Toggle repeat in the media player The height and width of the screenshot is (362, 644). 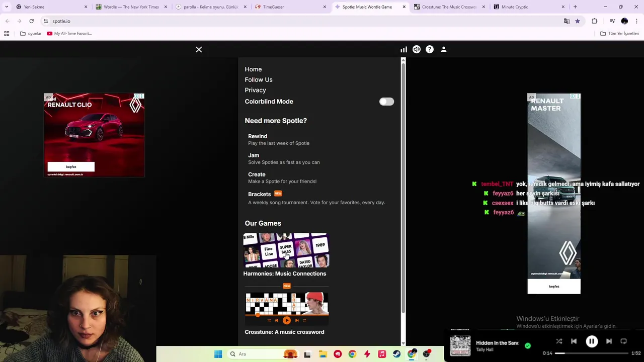[624, 341]
